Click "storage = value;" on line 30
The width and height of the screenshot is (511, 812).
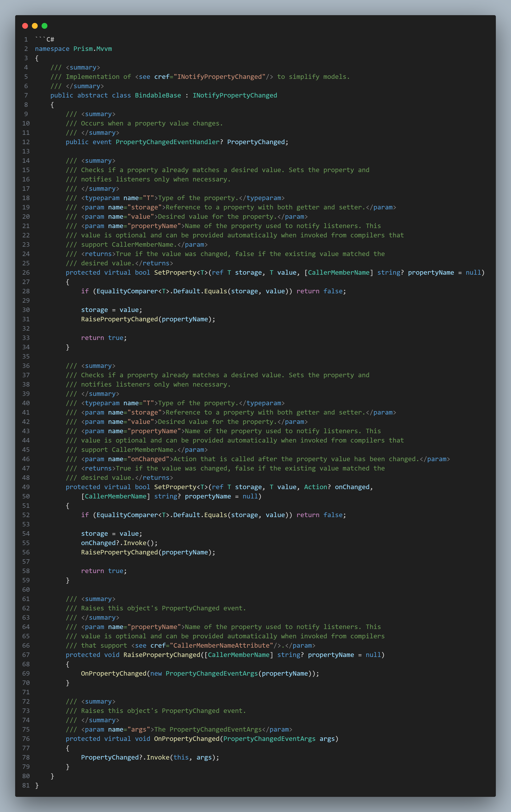click(112, 310)
